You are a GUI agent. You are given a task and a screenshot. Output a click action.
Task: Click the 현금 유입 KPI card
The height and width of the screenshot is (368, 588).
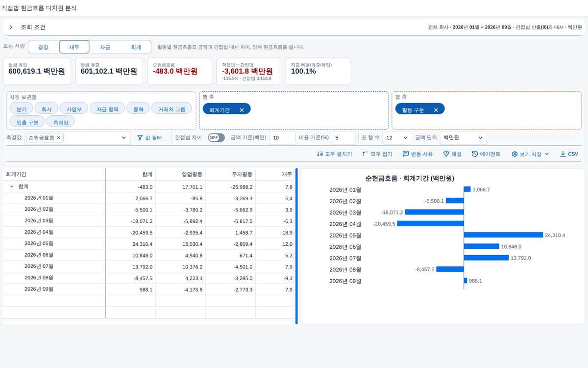37,71
